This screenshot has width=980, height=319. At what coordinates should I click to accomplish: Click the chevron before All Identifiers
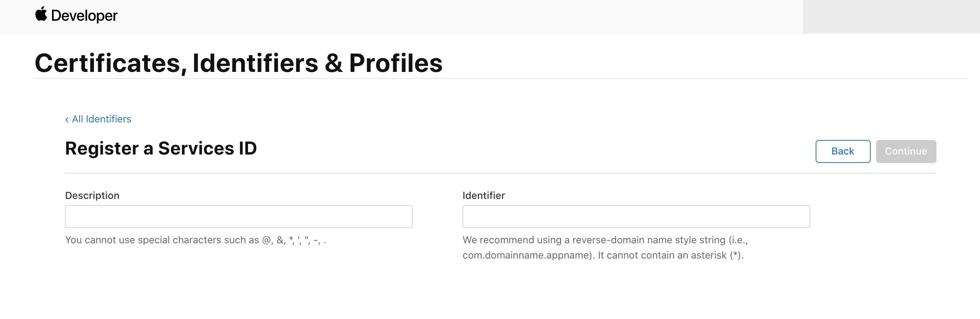(x=67, y=120)
